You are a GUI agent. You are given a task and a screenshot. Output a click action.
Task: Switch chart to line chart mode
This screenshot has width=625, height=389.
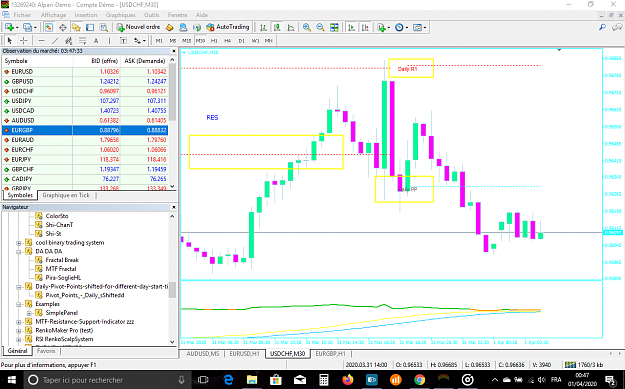pyautogui.click(x=291, y=27)
